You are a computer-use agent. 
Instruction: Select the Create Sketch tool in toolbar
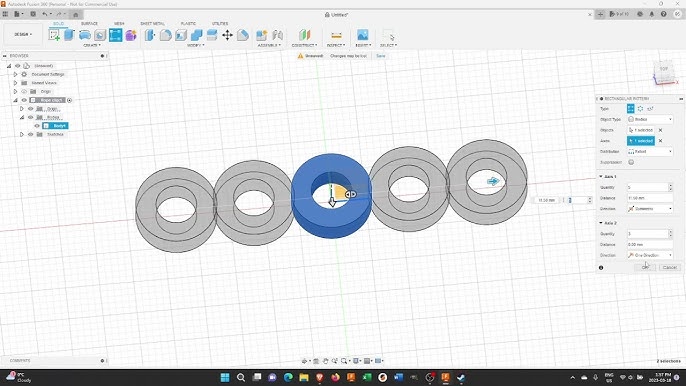point(54,35)
